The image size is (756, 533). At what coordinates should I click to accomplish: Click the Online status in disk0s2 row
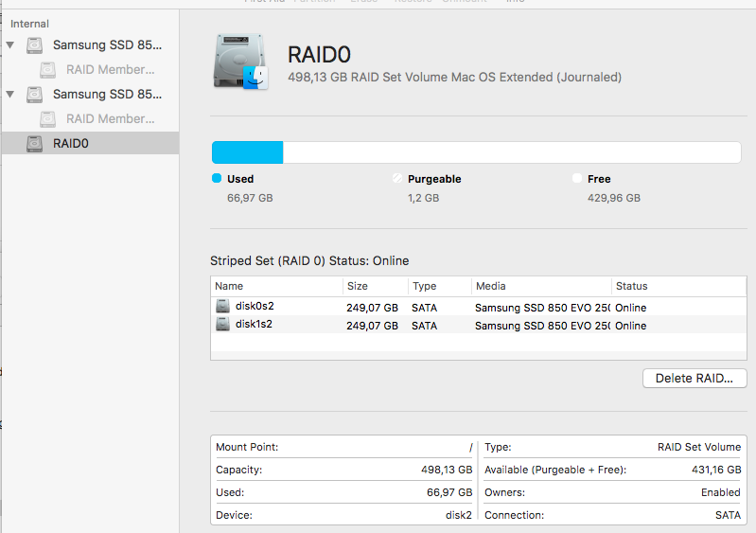pos(631,308)
